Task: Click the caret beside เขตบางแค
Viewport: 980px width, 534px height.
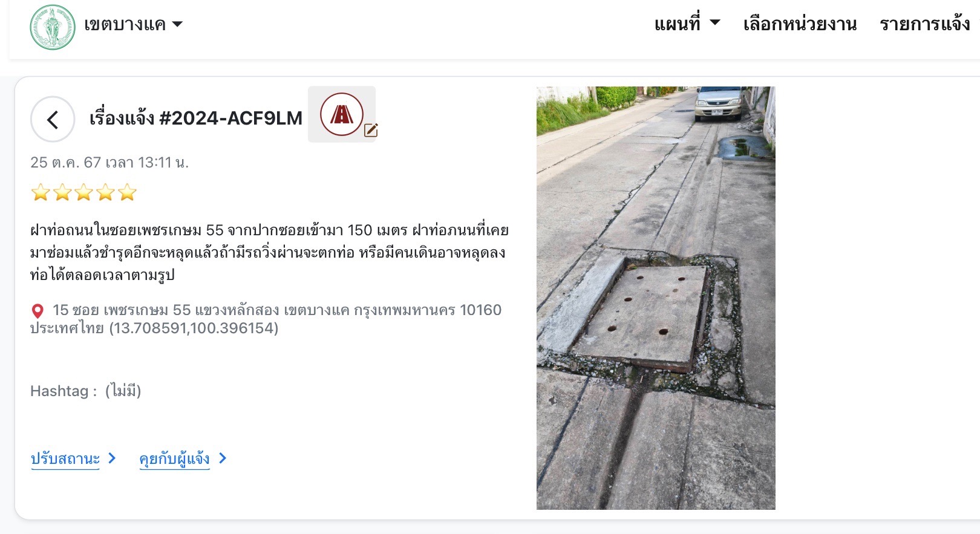Action: click(x=177, y=25)
